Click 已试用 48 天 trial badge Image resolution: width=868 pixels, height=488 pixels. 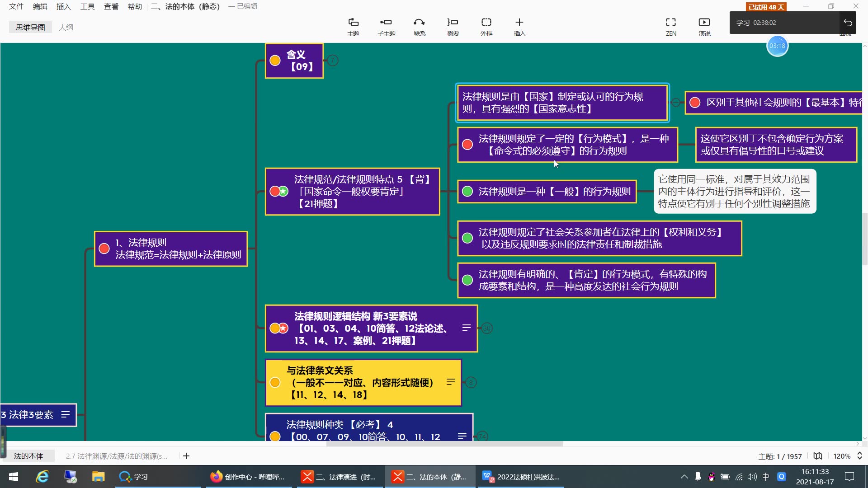[x=766, y=7]
